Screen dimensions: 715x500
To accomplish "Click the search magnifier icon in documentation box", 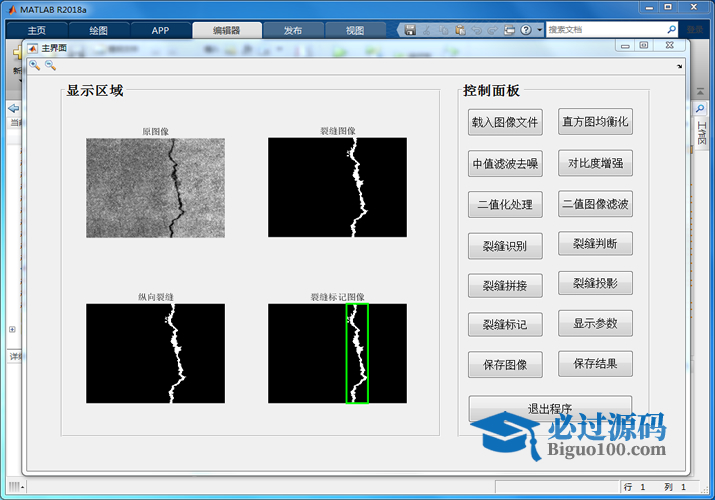I will pyautogui.click(x=670, y=30).
